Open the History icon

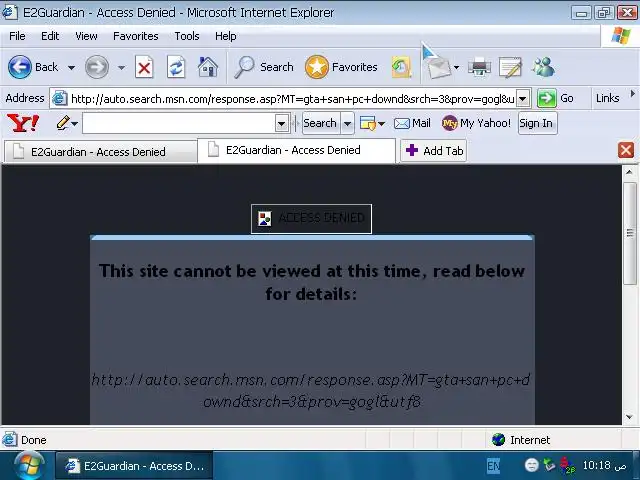coord(401,67)
